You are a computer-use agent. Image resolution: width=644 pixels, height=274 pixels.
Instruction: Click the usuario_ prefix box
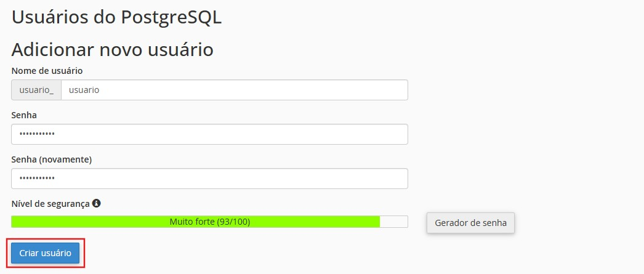point(36,90)
